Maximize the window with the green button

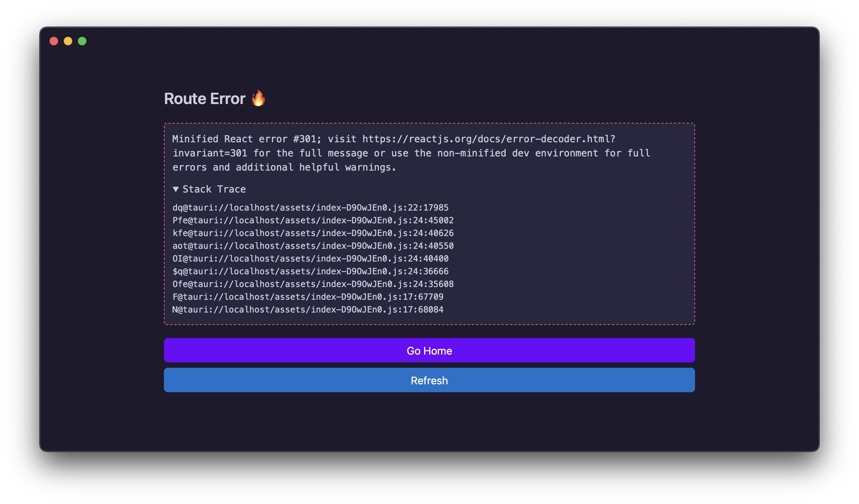[82, 41]
